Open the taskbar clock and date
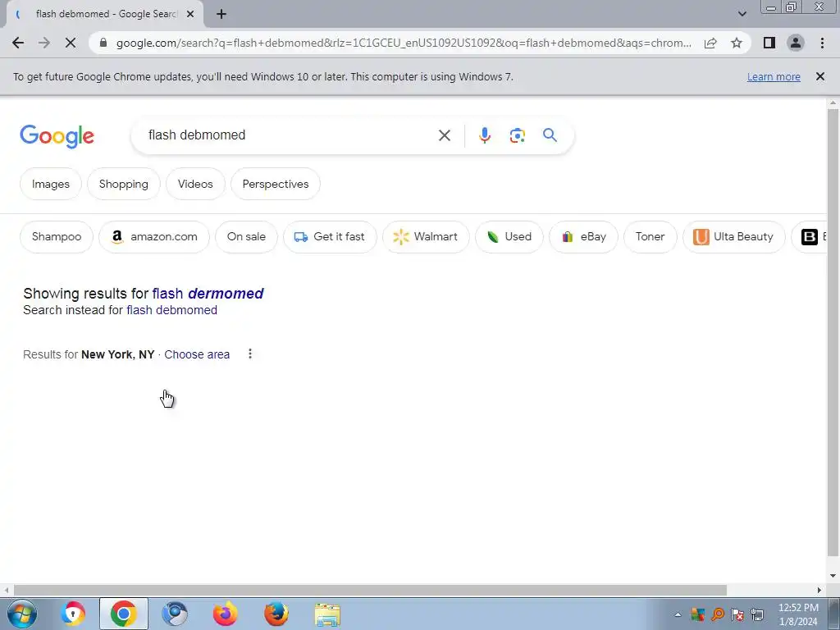 (x=797, y=614)
